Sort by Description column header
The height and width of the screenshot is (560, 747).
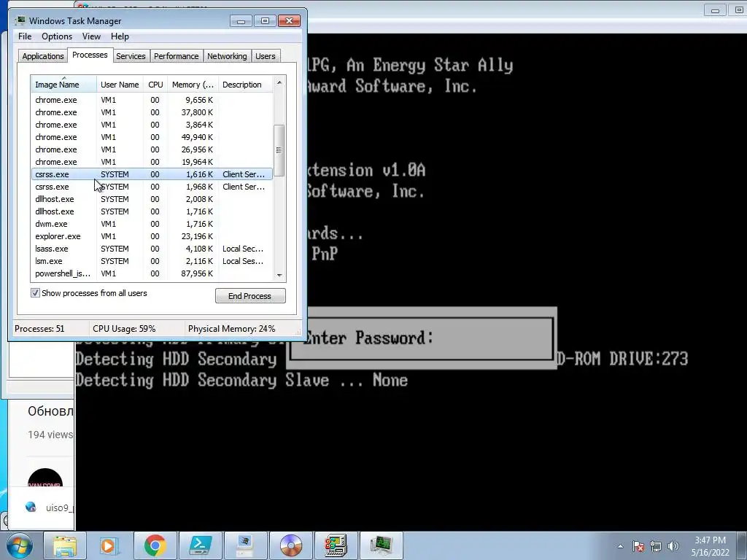point(245,85)
